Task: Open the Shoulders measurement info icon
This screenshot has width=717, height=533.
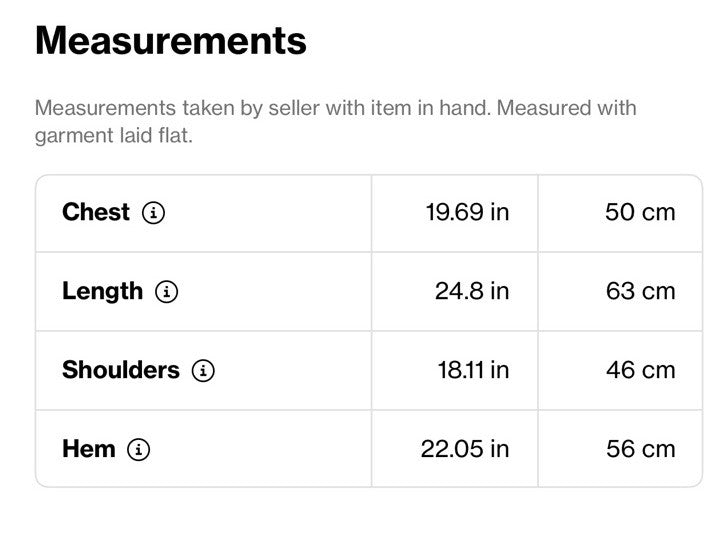Action: coord(203,370)
